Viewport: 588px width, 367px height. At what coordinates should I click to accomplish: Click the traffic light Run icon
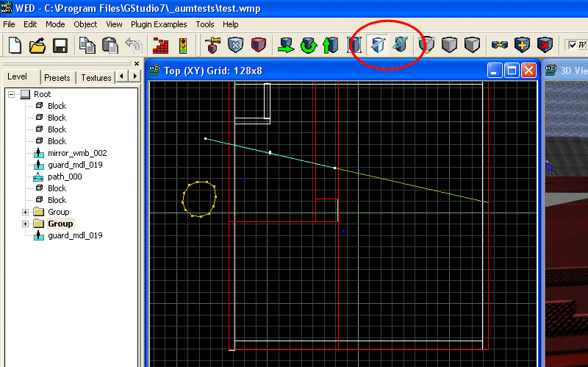183,46
